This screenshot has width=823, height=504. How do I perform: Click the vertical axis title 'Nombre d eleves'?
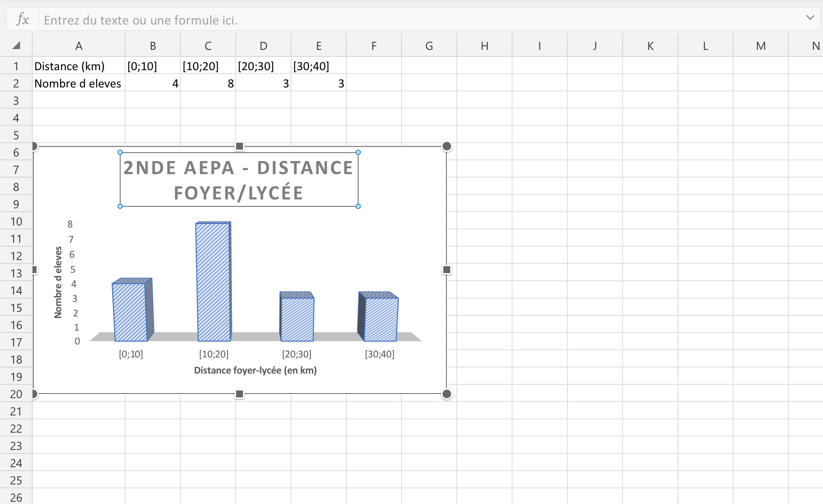58,282
